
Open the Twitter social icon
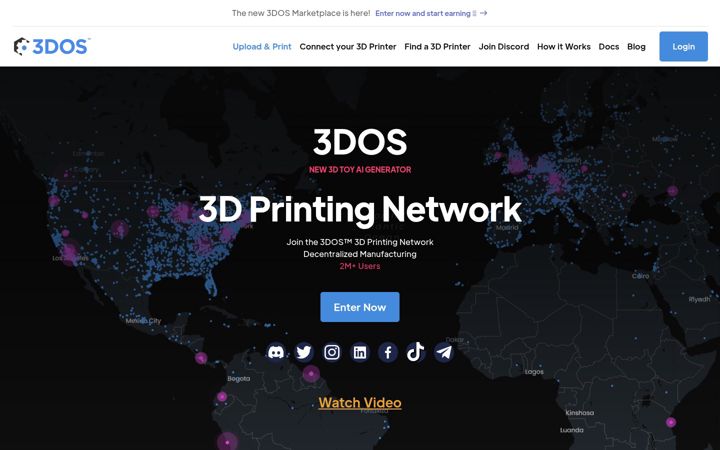304,352
